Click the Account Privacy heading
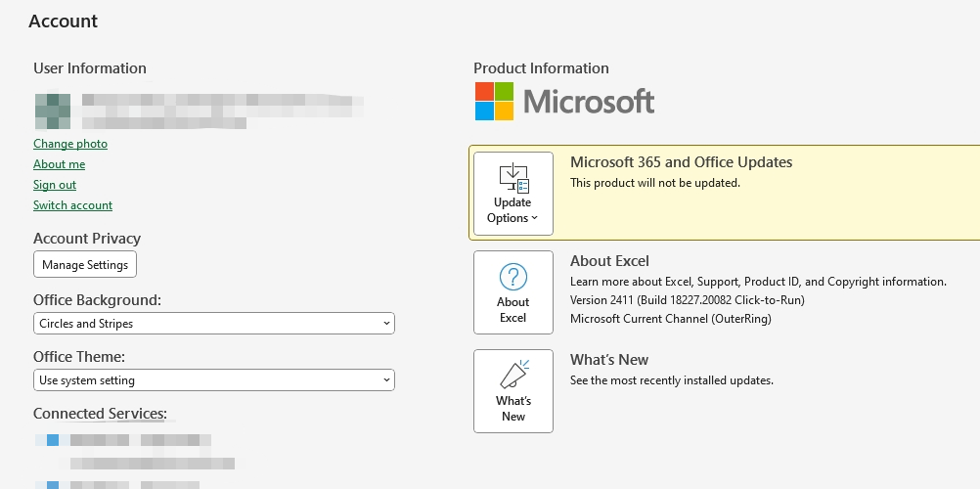This screenshot has width=980, height=489. point(87,239)
